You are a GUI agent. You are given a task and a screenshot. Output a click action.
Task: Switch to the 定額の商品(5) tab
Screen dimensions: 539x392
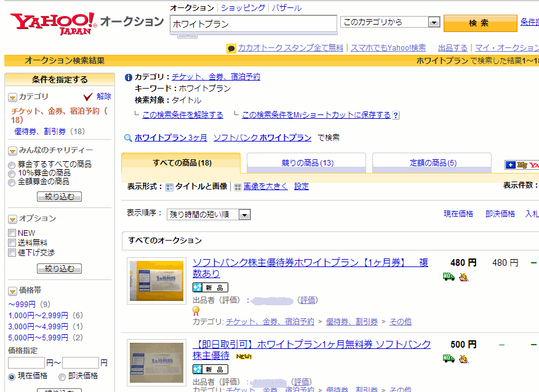pyautogui.click(x=432, y=163)
